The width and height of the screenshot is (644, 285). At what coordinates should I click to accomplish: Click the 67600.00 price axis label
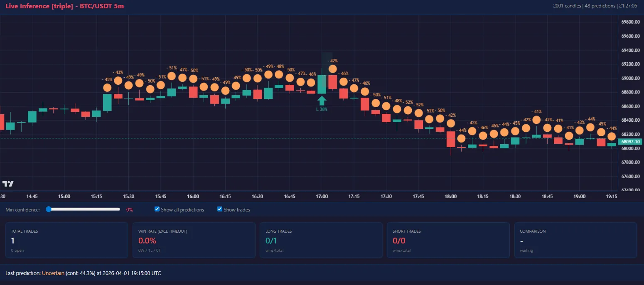[630, 177]
